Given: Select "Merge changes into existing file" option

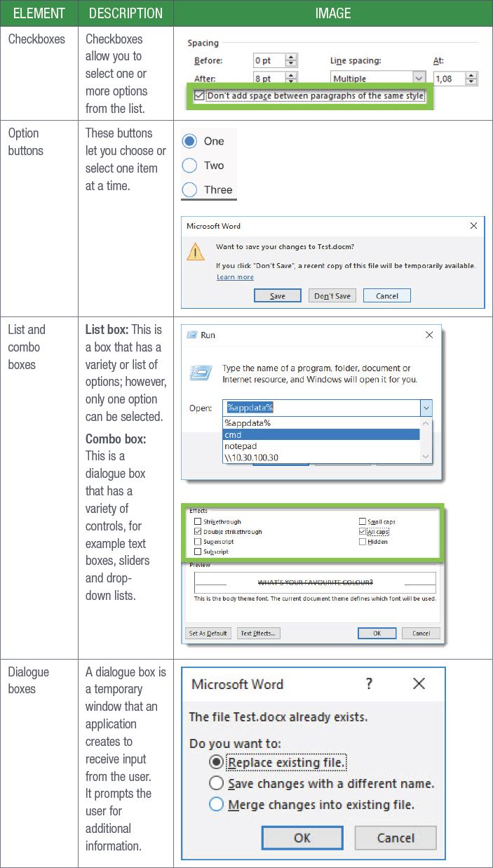Looking at the screenshot, I should [x=217, y=805].
